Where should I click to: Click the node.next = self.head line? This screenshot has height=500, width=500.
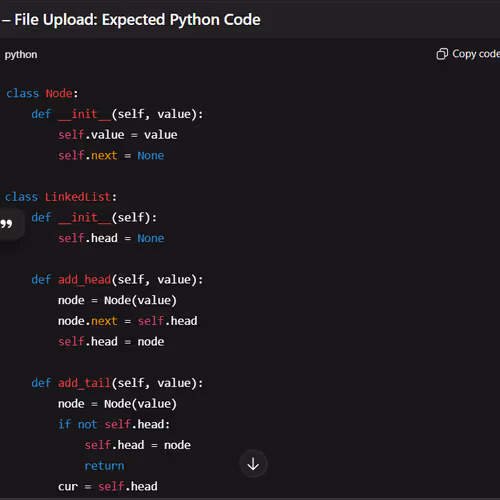(128, 321)
